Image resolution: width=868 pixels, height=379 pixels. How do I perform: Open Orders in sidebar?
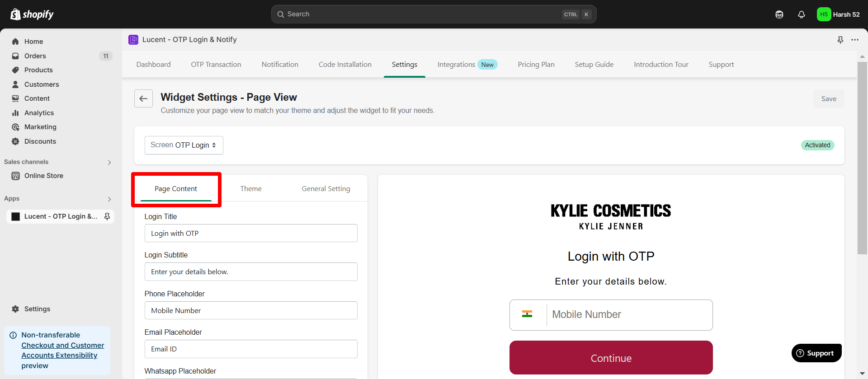(x=35, y=56)
